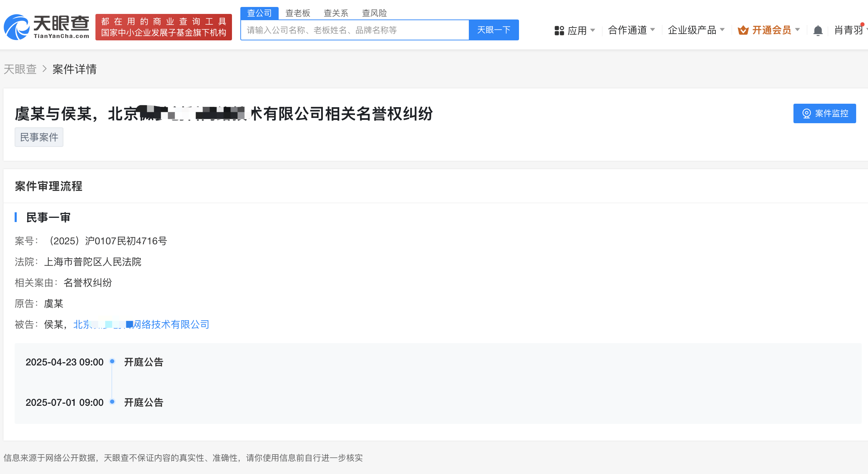Click the TianYanCha logo icon
Screen dimensions: 868x474
coord(16,27)
